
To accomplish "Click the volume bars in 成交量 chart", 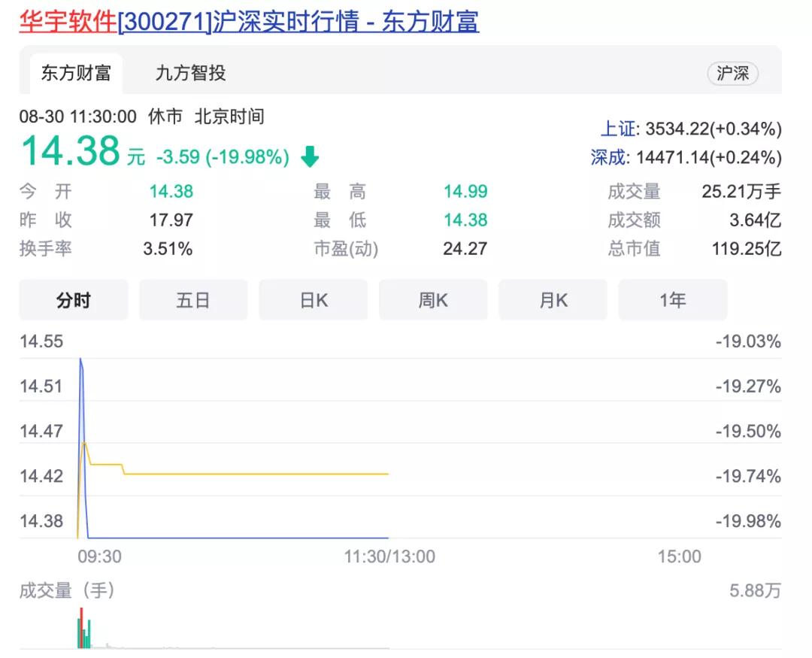I will click(x=84, y=628).
